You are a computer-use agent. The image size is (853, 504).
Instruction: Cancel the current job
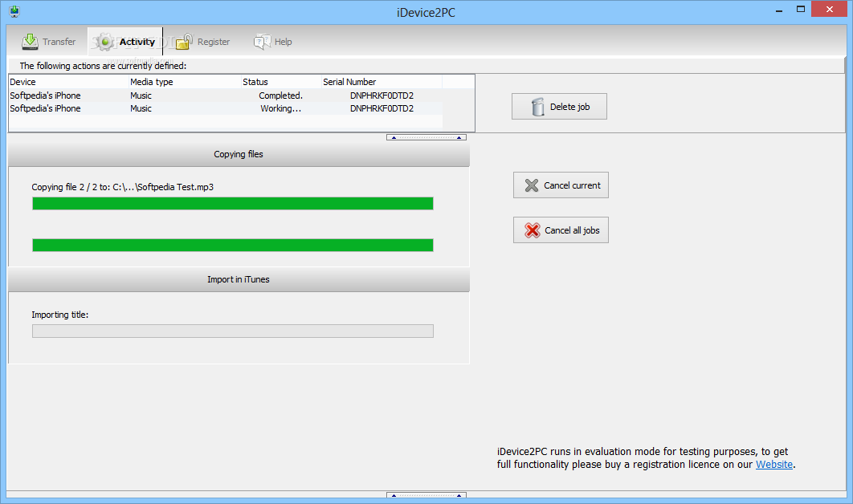(561, 185)
